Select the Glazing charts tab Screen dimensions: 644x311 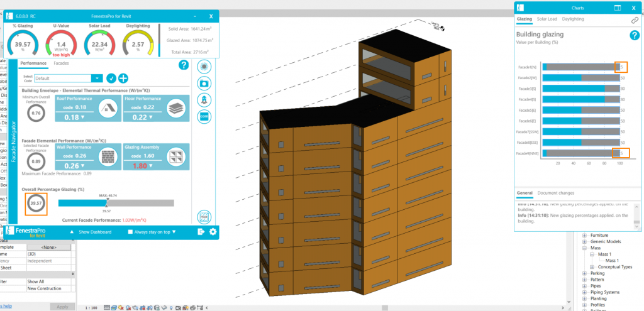pyautogui.click(x=524, y=19)
